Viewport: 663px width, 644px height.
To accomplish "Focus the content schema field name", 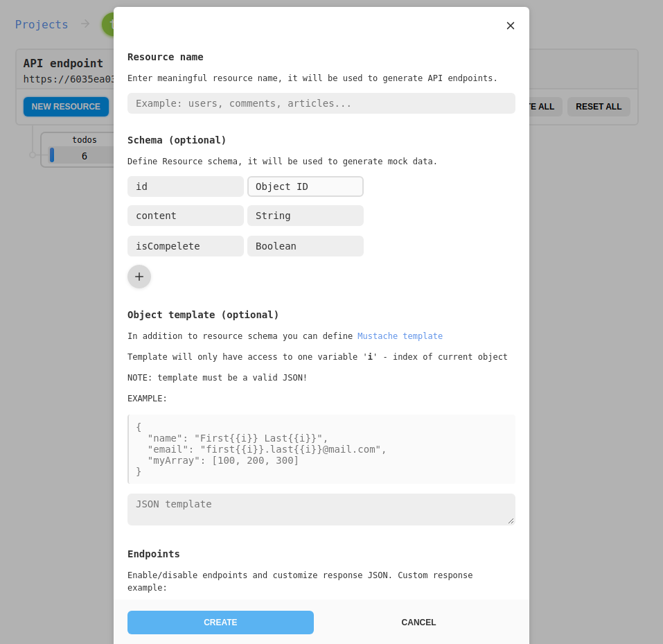I will click(186, 216).
